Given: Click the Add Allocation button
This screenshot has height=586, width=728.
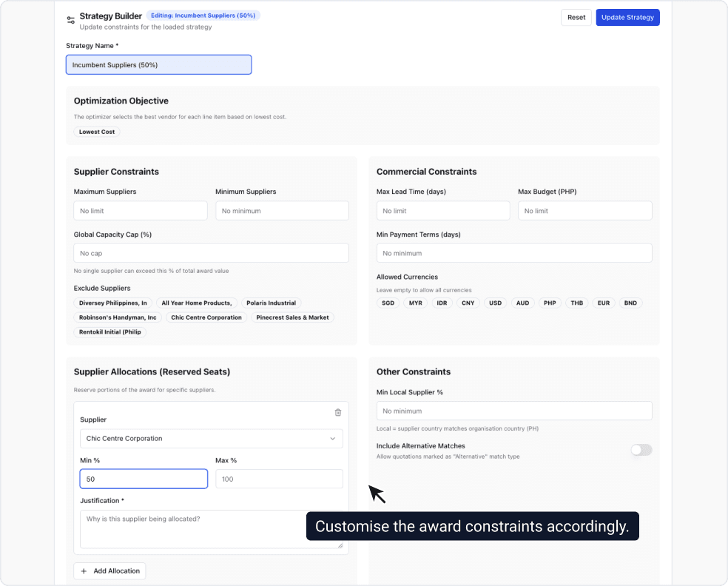Looking at the screenshot, I should [x=109, y=570].
